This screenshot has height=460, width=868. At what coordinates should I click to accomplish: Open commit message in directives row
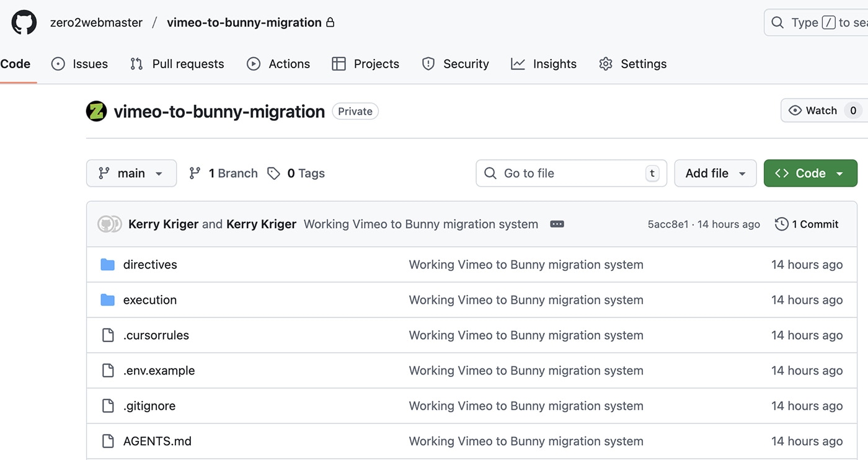(526, 265)
